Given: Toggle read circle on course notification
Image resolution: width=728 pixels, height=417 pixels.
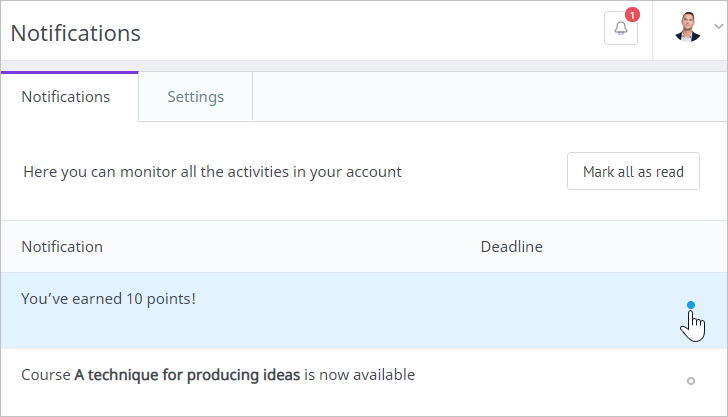Looking at the screenshot, I should [691, 381].
